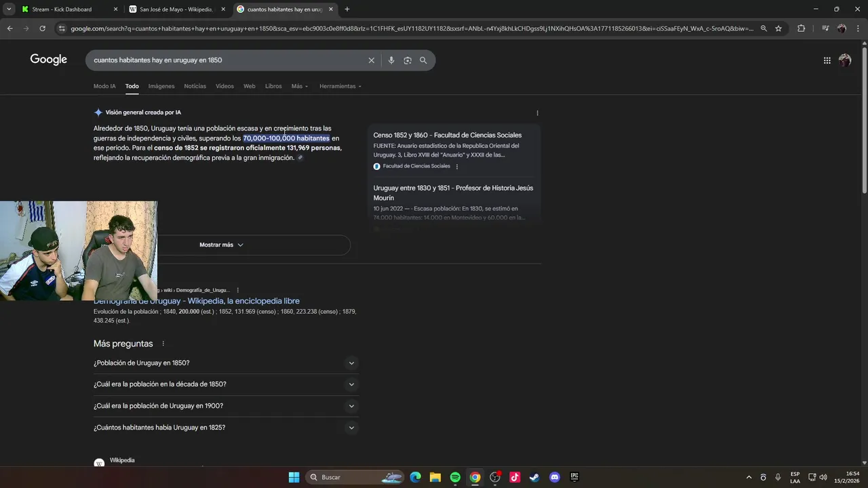Screen dimensions: 868x488
Task: Clear the search query with the X
Action: pyautogui.click(x=371, y=60)
